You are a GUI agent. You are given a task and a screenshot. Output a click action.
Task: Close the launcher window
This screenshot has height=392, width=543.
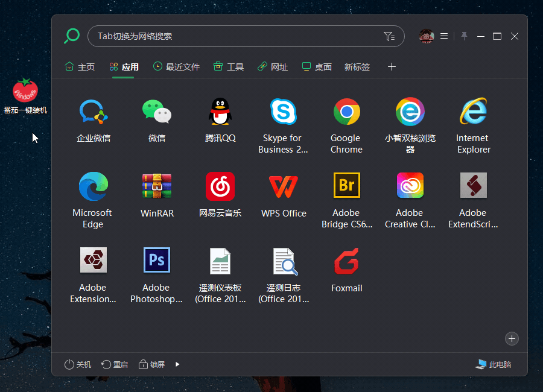click(515, 36)
